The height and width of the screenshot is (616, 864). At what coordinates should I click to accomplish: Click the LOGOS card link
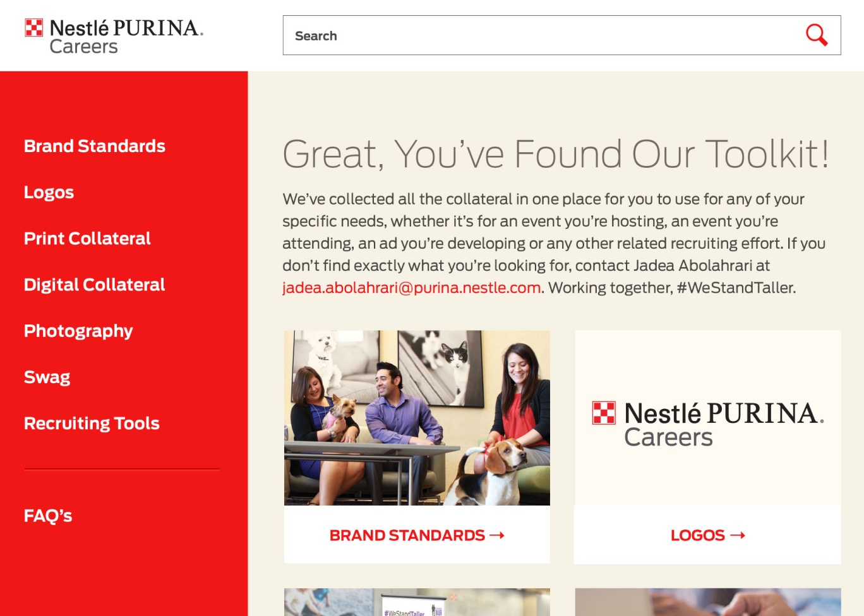point(707,535)
